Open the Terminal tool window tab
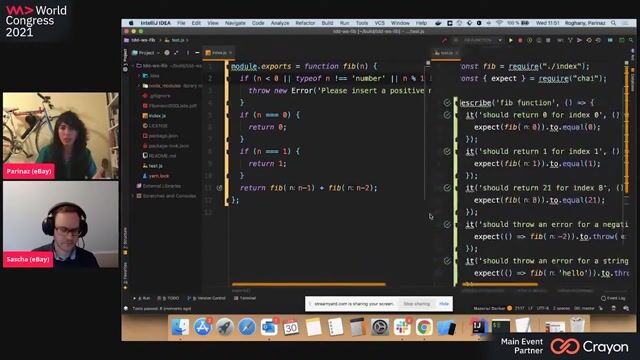Image resolution: width=640 pixels, height=360 pixels. (x=245, y=298)
